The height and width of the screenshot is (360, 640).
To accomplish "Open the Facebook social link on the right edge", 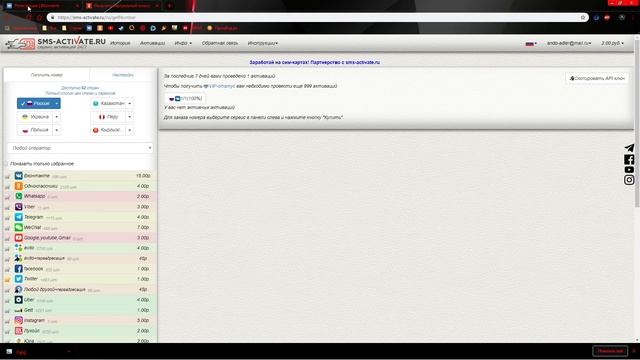I will tap(629, 159).
